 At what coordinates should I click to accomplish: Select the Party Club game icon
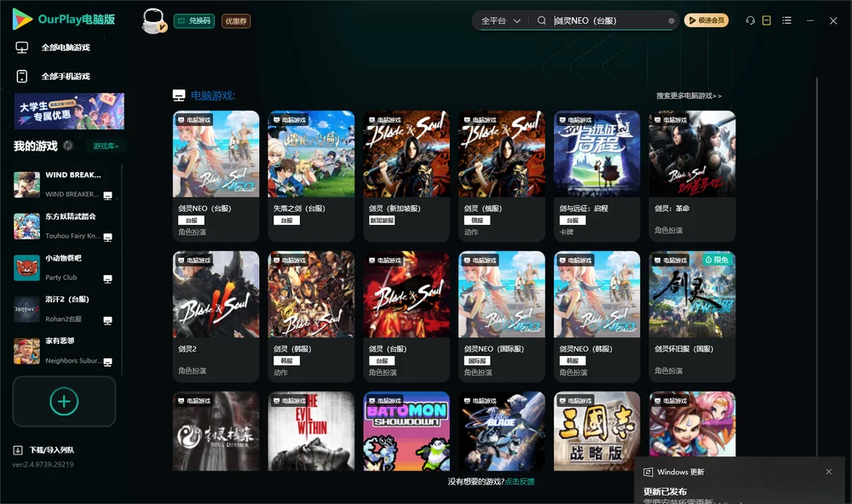tap(26, 267)
